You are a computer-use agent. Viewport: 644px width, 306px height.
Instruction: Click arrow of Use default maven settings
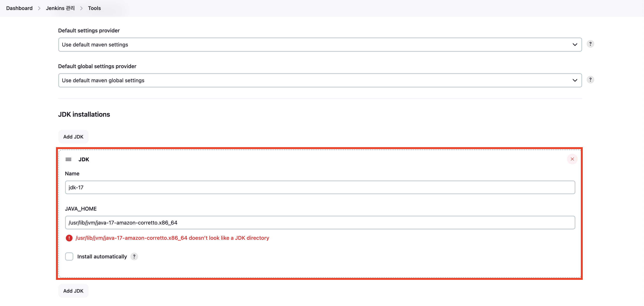575,45
